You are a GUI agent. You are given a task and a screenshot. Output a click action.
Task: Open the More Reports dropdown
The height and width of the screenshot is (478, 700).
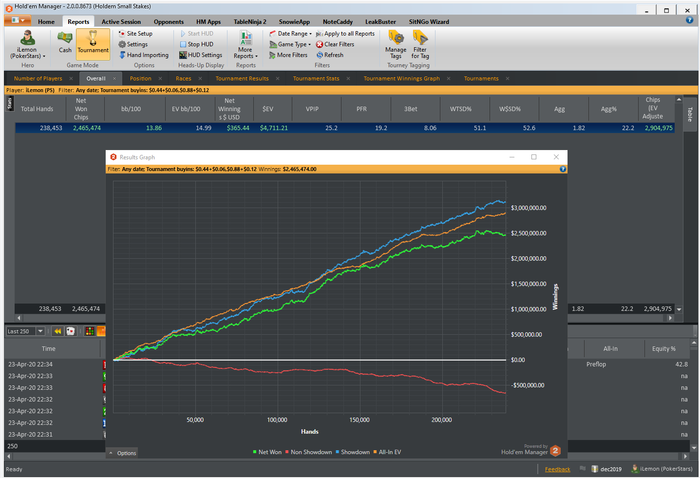245,45
